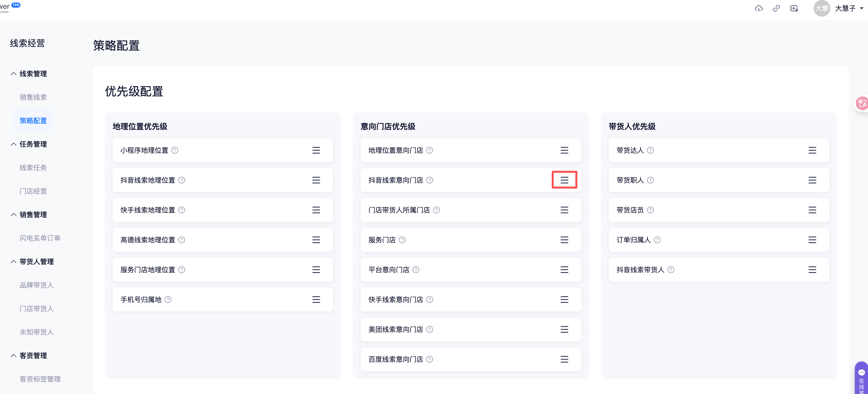Click the 高德线索地理位置 priority card
This screenshot has width=868, height=394.
(223, 240)
